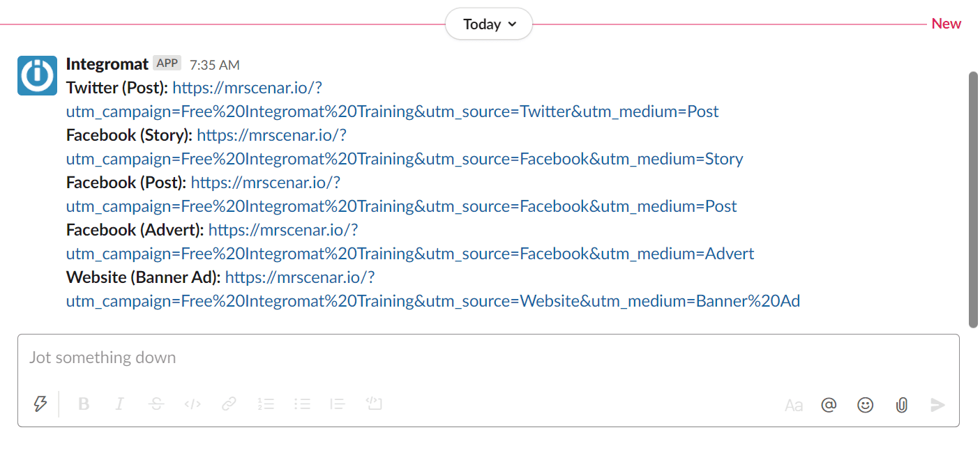Focus the 'Jot something down' message field
This screenshot has height=453, width=980.
coord(488,358)
